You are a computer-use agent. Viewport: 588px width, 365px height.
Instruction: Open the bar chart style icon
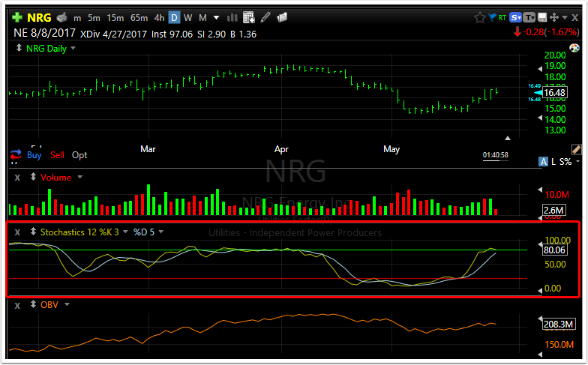click(232, 17)
